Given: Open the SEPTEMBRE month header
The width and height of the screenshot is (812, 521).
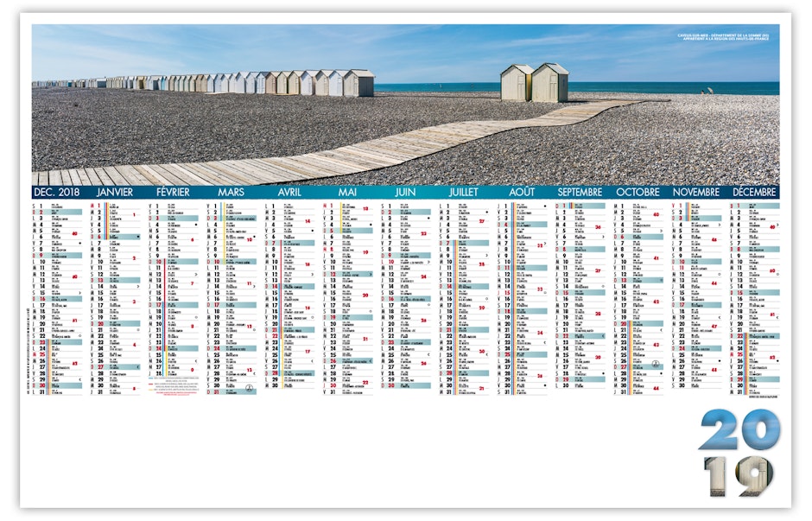Looking at the screenshot, I should (x=580, y=192).
